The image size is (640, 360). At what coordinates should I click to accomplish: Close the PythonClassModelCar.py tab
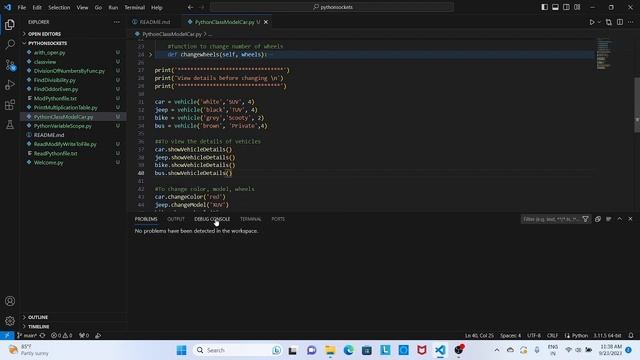tap(266, 22)
